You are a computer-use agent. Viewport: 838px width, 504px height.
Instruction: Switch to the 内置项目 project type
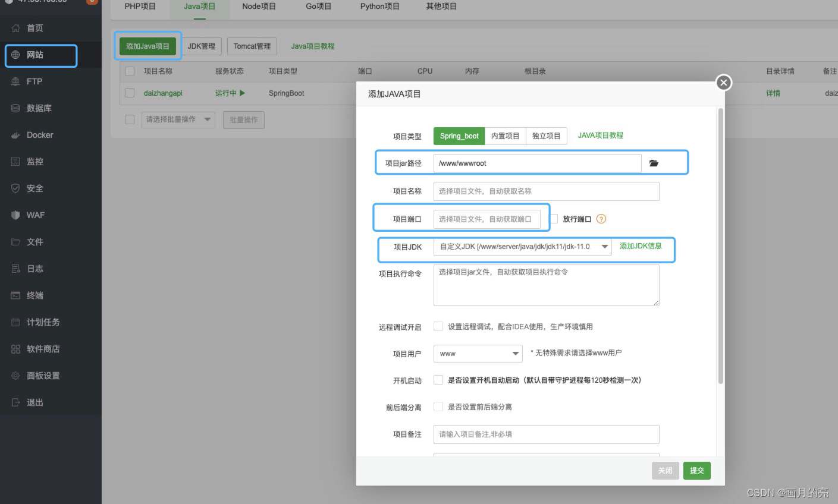coord(505,136)
